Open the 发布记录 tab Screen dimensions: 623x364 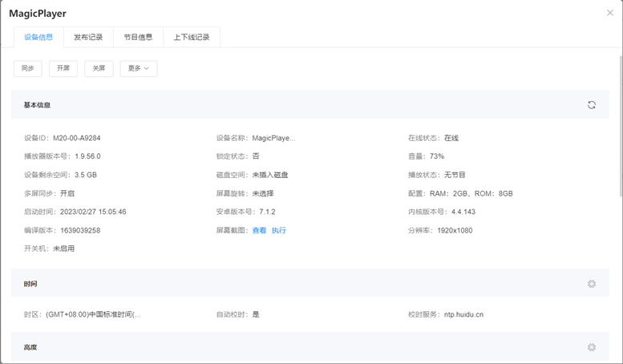pyautogui.click(x=88, y=37)
